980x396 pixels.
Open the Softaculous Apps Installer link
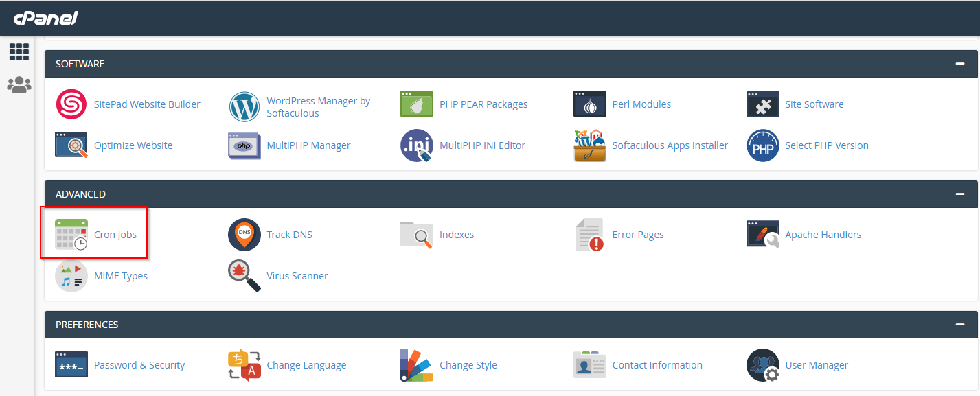(x=670, y=145)
